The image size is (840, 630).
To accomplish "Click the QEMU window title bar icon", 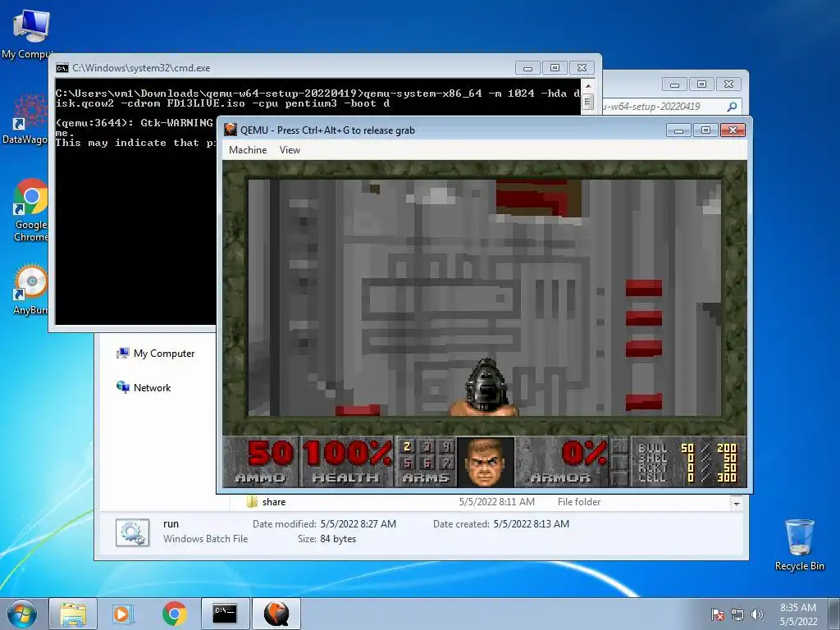I will click(231, 130).
